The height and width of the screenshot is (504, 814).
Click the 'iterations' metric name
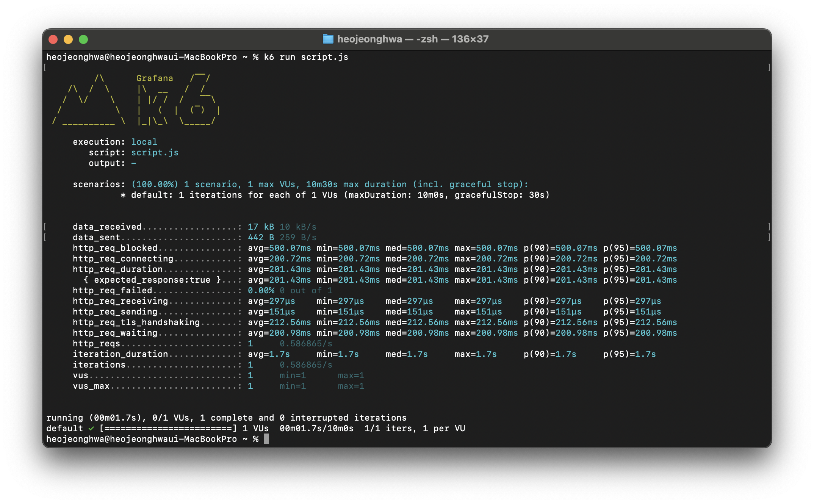[x=99, y=365]
